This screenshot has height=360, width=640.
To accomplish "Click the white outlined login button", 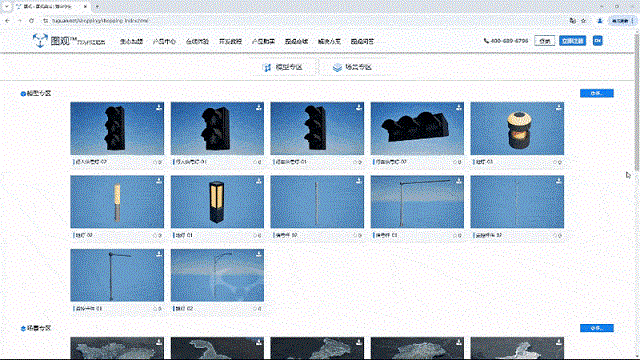I will click(x=544, y=41).
